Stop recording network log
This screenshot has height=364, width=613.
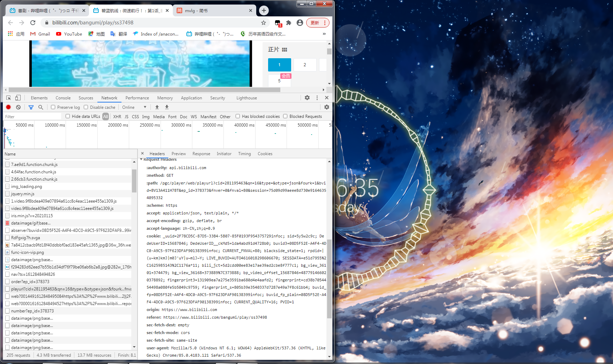9,107
